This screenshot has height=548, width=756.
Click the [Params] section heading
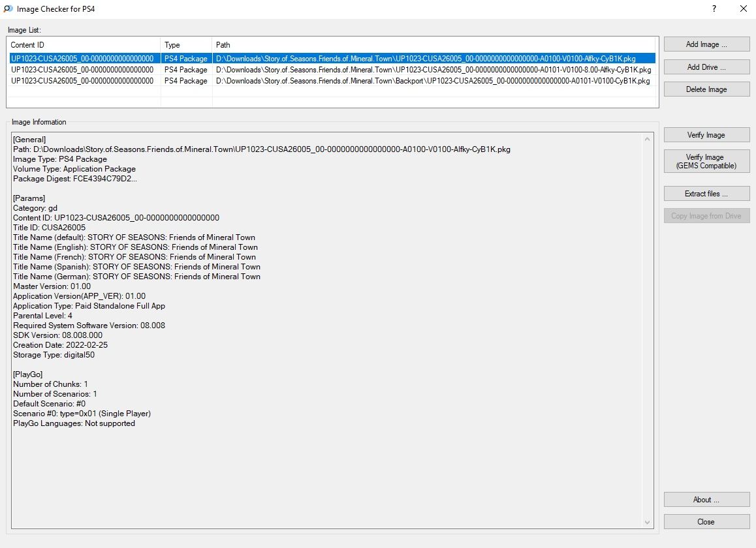29,198
